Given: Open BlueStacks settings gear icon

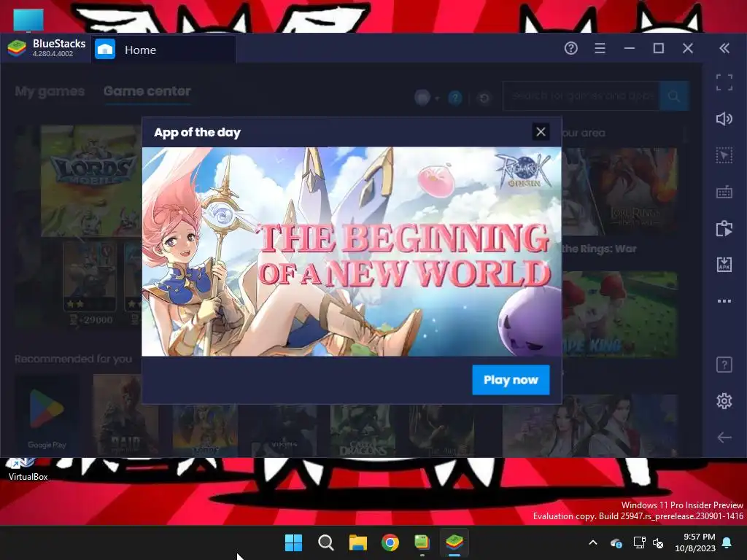Looking at the screenshot, I should click(x=724, y=401).
